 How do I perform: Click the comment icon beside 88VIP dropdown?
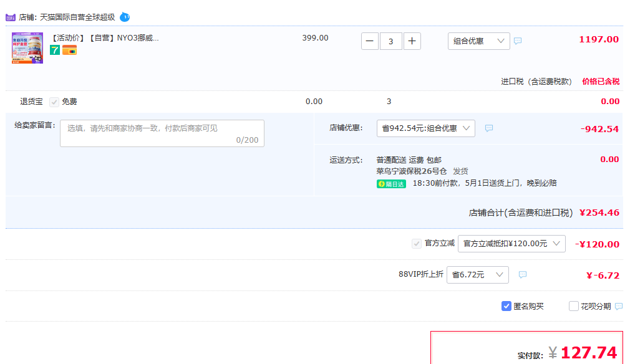click(x=523, y=275)
